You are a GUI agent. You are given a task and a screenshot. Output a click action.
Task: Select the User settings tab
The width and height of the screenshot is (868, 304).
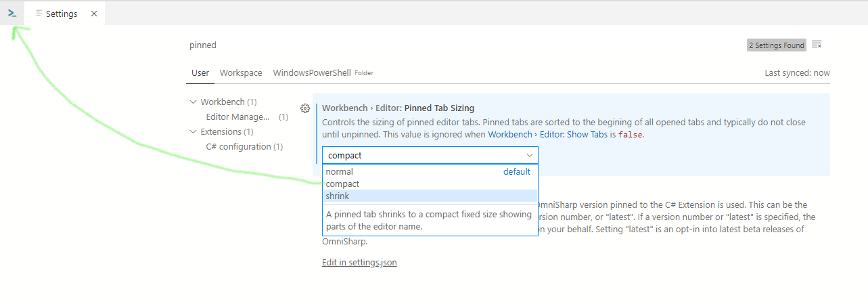200,73
